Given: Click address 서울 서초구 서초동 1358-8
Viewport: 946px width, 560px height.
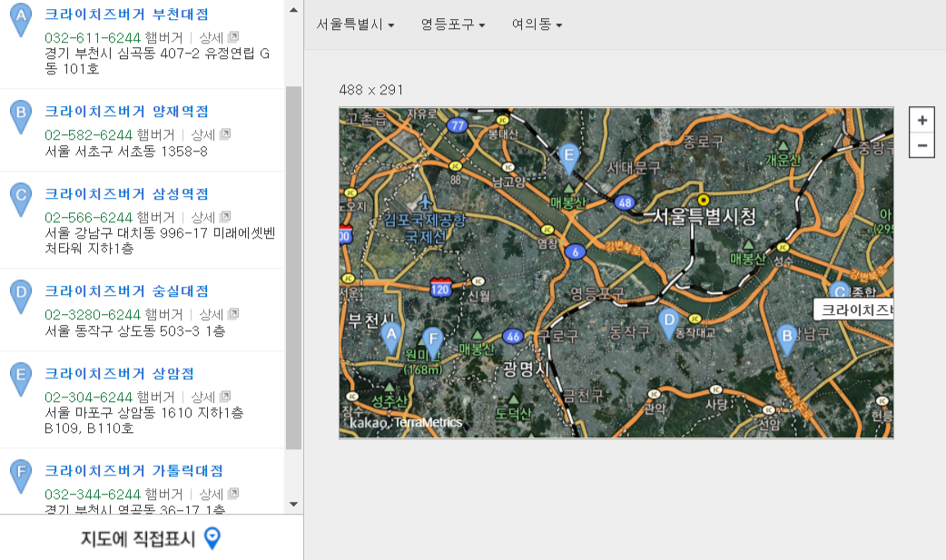Looking at the screenshot, I should pyautogui.click(x=126, y=151).
